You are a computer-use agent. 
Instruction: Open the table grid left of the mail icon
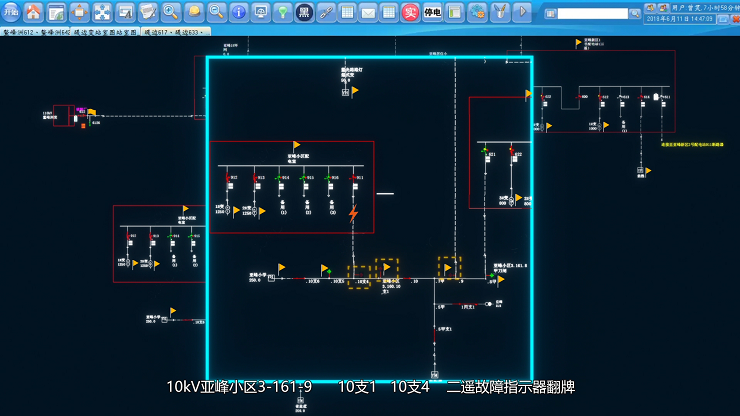coord(347,12)
